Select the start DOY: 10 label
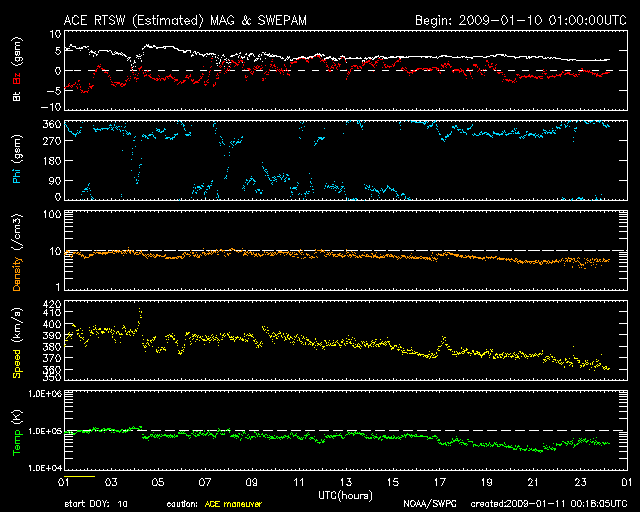Viewport: 640px width, 512px height. [96, 504]
